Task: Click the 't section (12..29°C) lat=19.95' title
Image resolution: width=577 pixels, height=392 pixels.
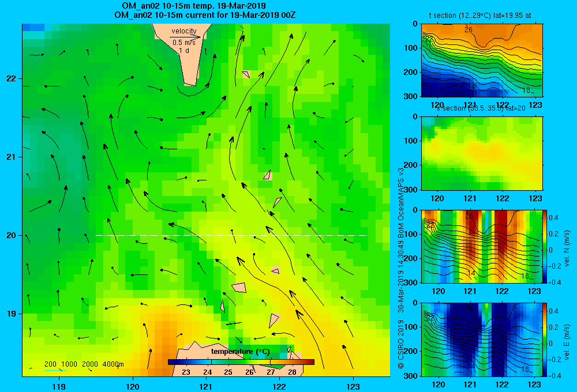Action: coord(480,16)
